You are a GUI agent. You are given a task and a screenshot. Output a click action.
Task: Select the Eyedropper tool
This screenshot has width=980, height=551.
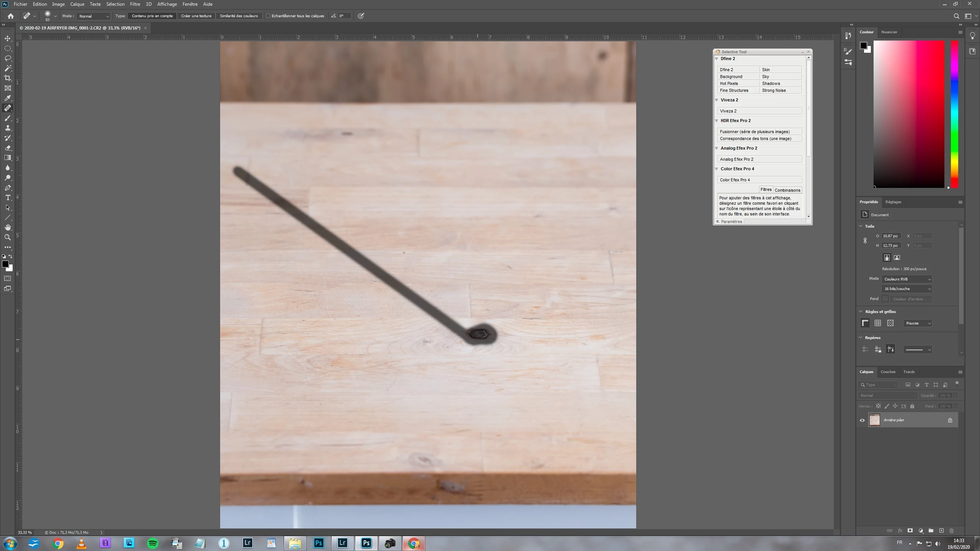[8, 98]
